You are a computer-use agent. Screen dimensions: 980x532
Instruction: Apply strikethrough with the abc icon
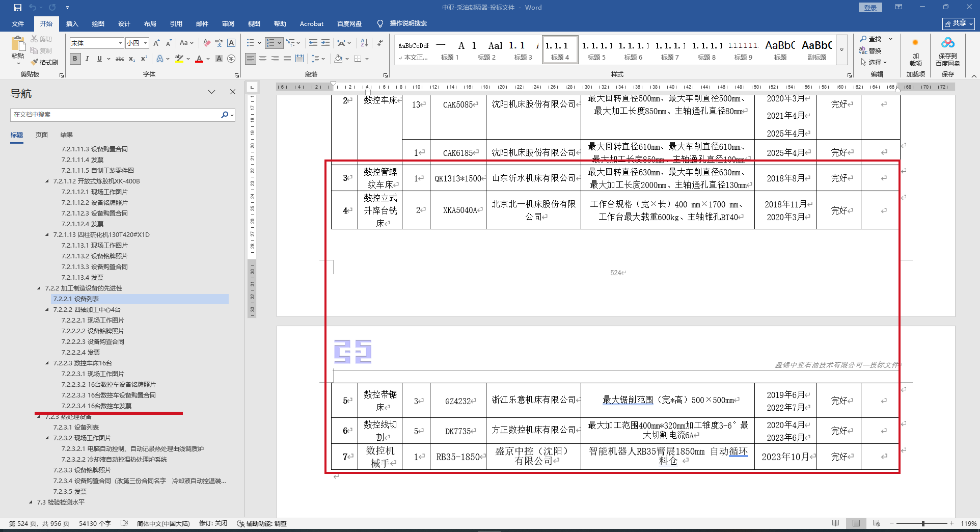(120, 59)
